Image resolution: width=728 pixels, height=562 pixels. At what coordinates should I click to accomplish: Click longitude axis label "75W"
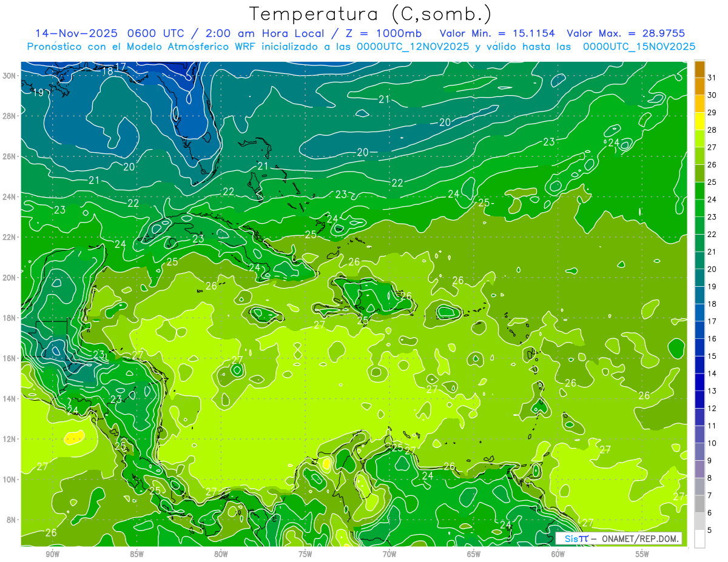[x=305, y=554]
